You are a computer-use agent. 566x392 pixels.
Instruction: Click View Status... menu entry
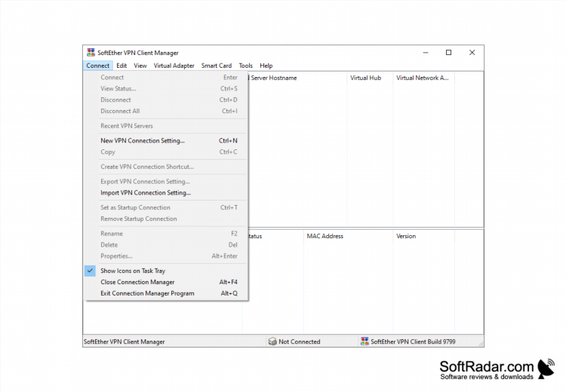pos(166,88)
